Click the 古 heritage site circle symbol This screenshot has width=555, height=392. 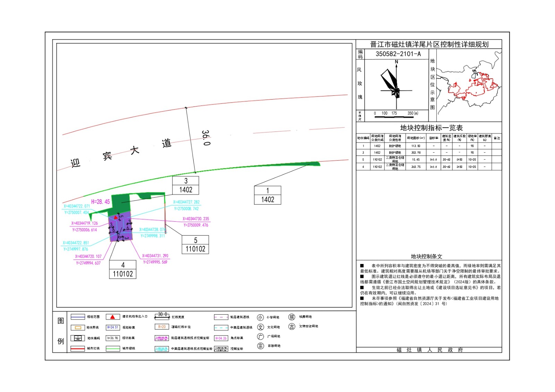(292, 327)
